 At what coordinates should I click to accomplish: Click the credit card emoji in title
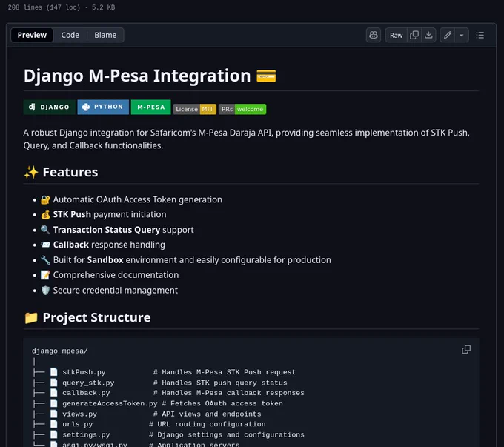266,76
